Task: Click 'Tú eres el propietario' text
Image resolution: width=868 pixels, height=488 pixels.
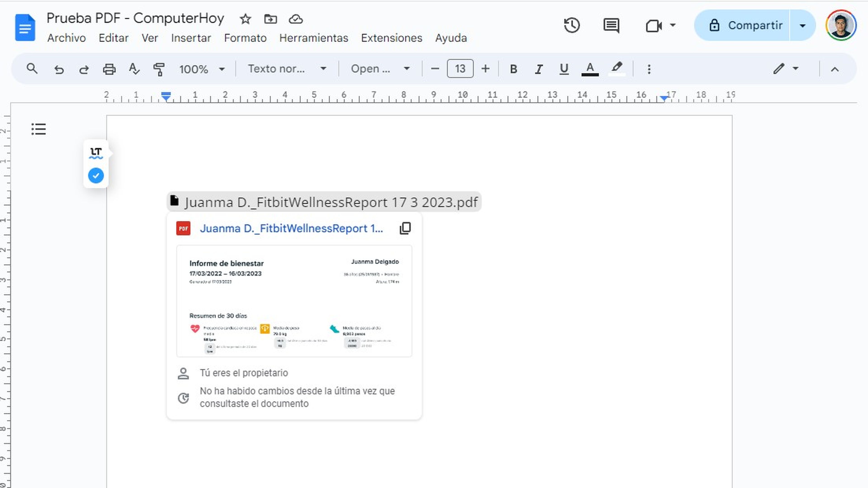Action: (244, 373)
